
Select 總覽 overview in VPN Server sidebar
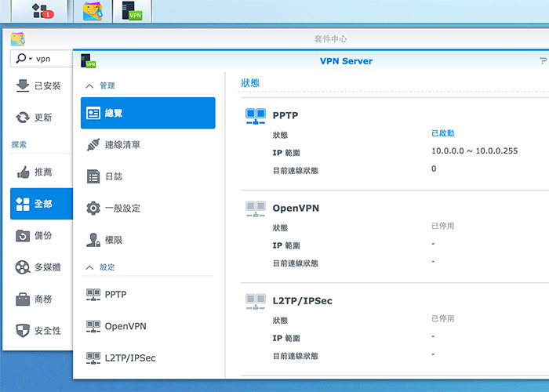(147, 113)
